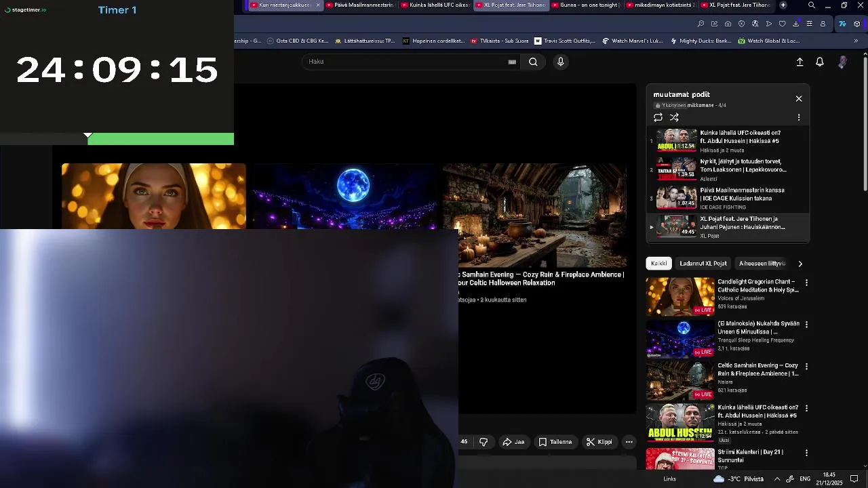
Task: Open the browser profile icon
Action: (823, 24)
